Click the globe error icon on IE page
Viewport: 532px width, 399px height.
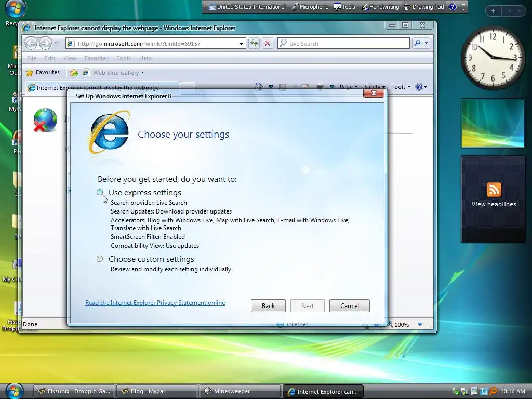tap(45, 120)
